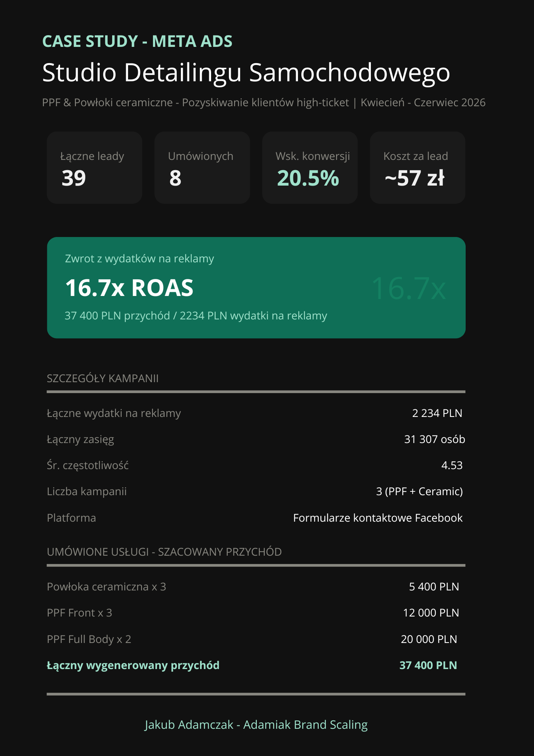Click 'Łączny wygenerowany przychód' total label
534x756 pixels.
[x=133, y=665]
